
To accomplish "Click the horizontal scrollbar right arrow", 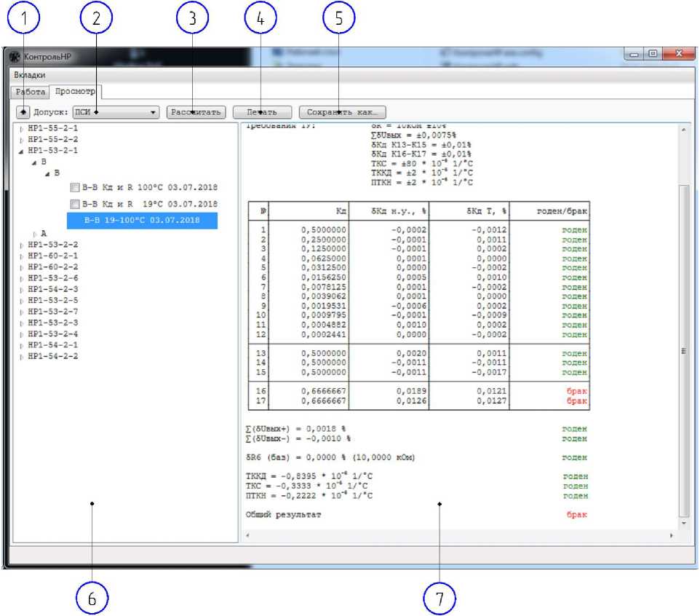I will coord(671,535).
